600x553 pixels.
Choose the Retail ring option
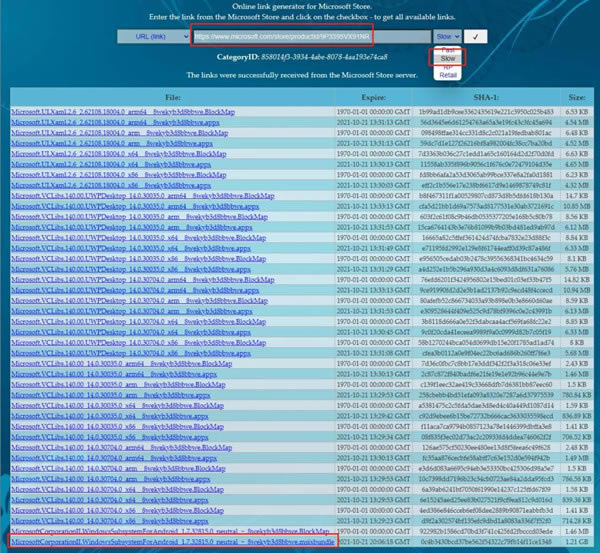pos(448,75)
